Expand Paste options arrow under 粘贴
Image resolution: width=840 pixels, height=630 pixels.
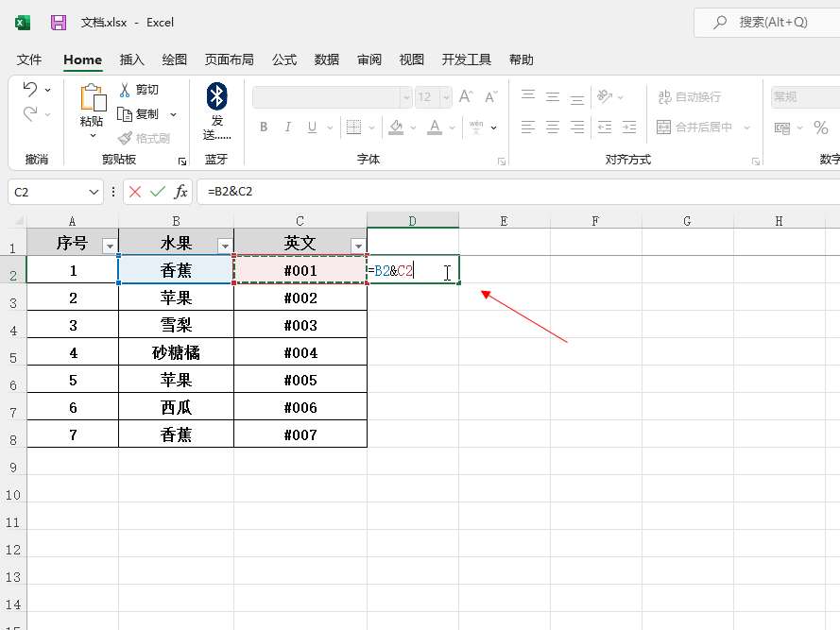pyautogui.click(x=93, y=135)
